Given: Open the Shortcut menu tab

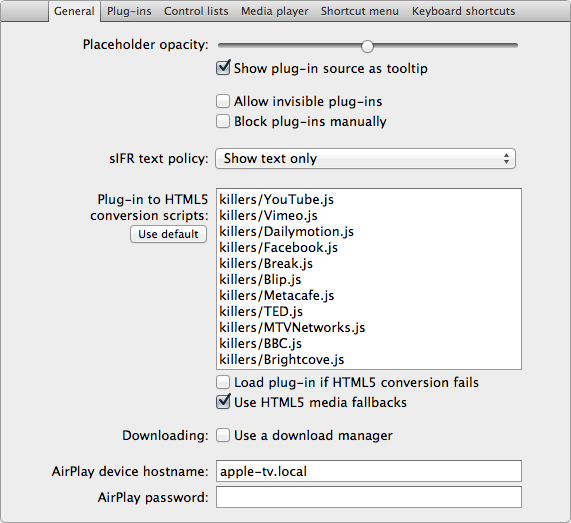Looking at the screenshot, I should point(360,11).
